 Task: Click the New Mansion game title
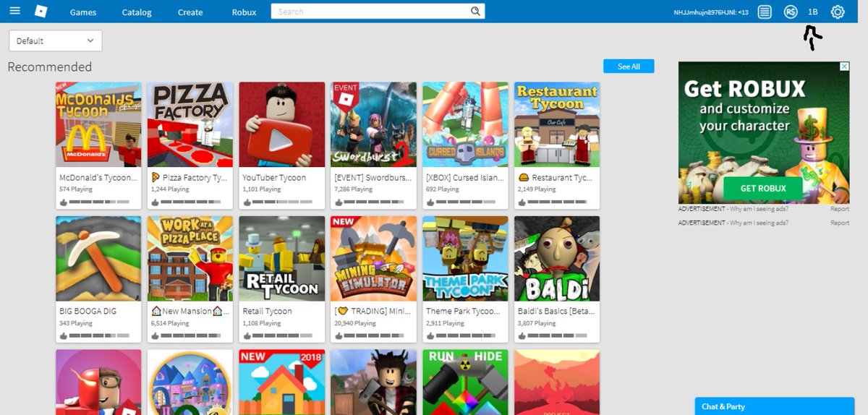190,312
